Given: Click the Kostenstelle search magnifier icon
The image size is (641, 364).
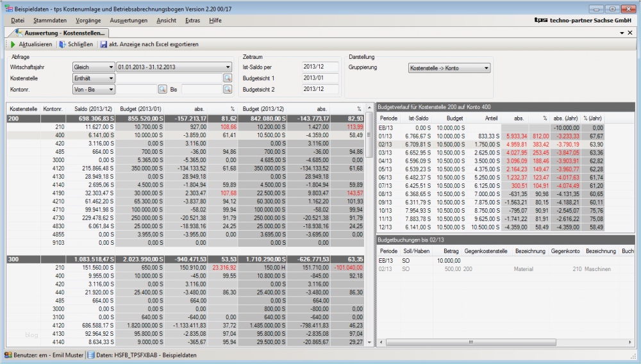Looking at the screenshot, I should [227, 78].
